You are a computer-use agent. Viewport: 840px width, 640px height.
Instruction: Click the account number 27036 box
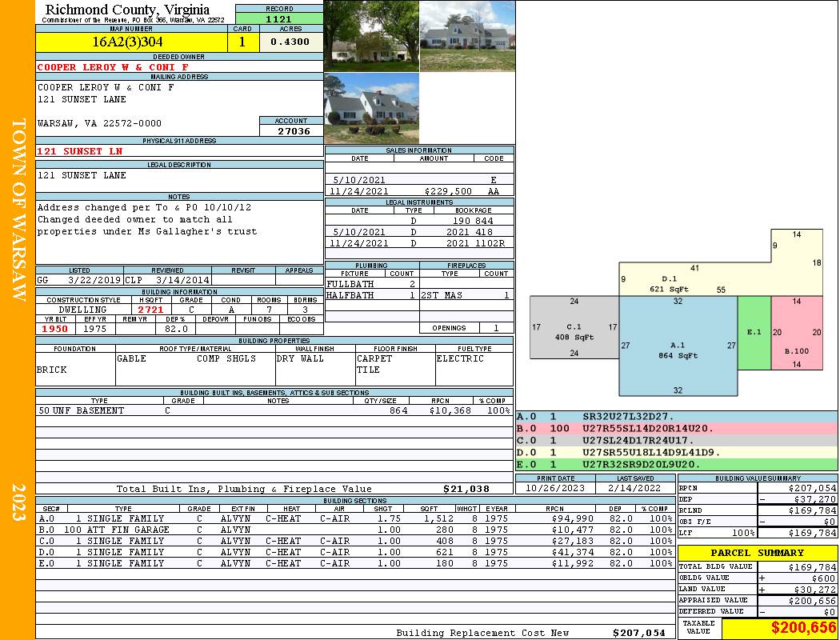click(291, 130)
